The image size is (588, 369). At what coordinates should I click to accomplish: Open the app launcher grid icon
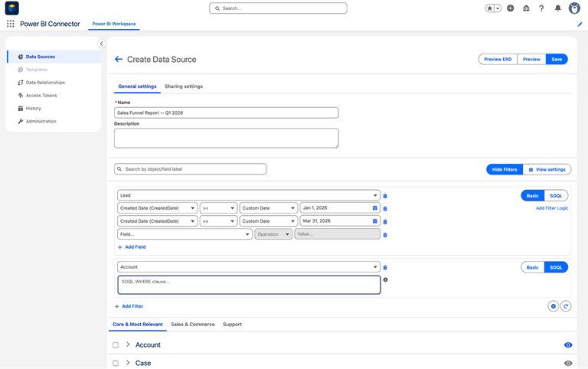11,24
